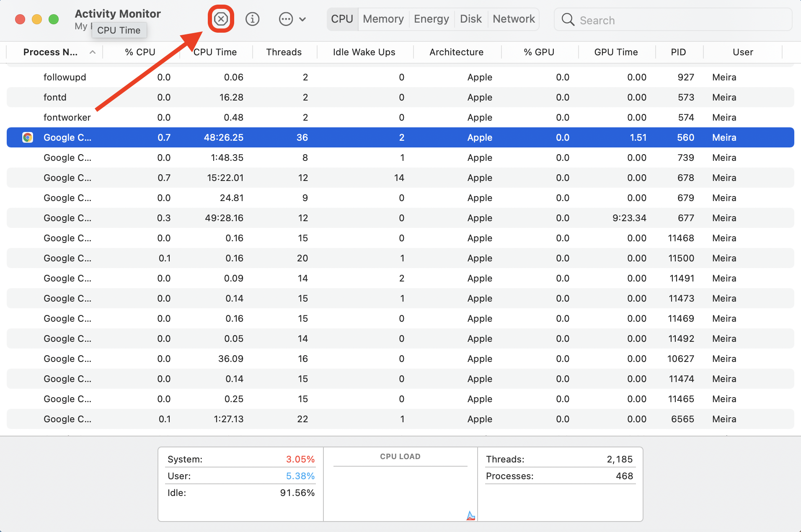Screen dimensions: 801x532
Task: Switch to the Memory tab
Action: [x=383, y=19]
